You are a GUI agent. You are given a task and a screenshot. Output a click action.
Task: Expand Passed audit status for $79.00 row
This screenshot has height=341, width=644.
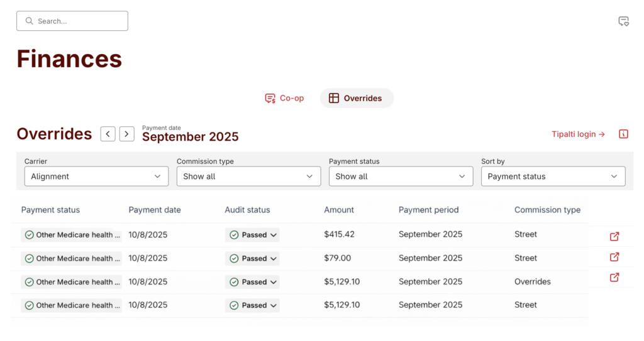tap(253, 258)
